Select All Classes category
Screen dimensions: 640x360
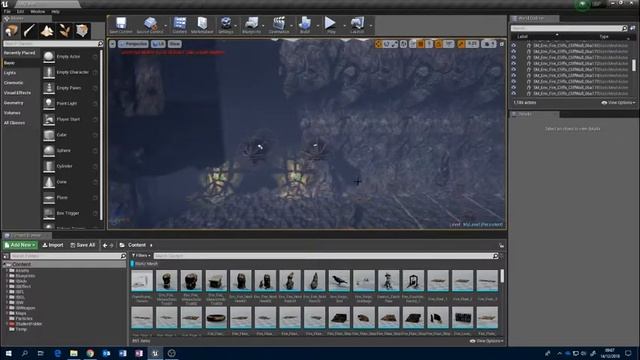coord(14,123)
